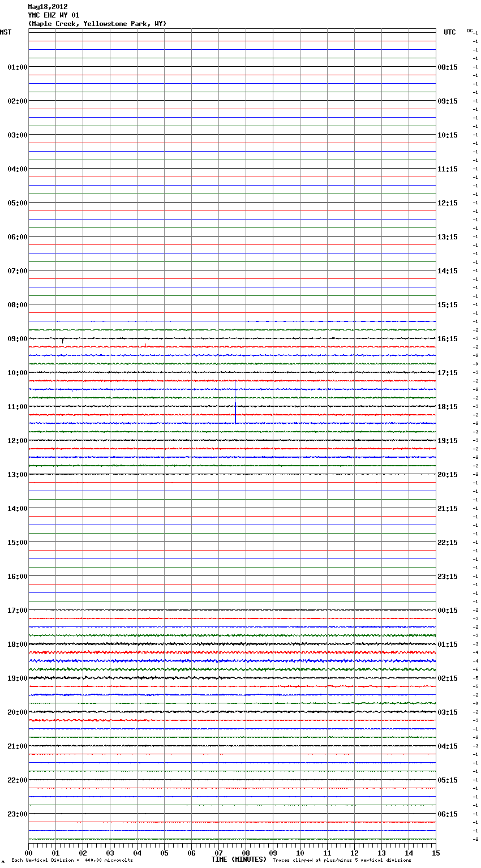Click the DC column header
This screenshot has height=868, width=481.
pos(470,31)
